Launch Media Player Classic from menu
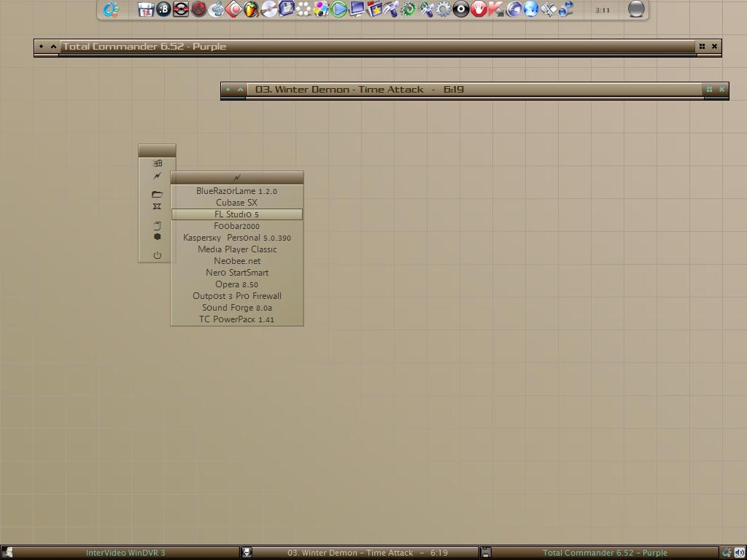This screenshot has height=560, width=747. click(x=237, y=249)
